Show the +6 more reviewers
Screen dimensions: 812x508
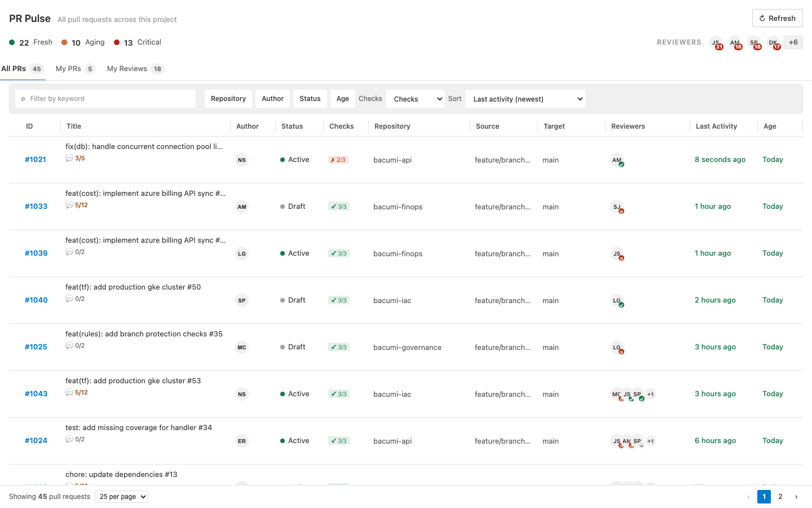(x=793, y=42)
